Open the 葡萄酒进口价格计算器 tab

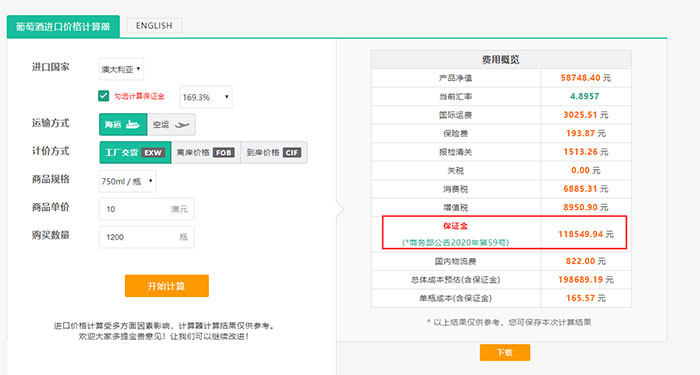pyautogui.click(x=63, y=26)
